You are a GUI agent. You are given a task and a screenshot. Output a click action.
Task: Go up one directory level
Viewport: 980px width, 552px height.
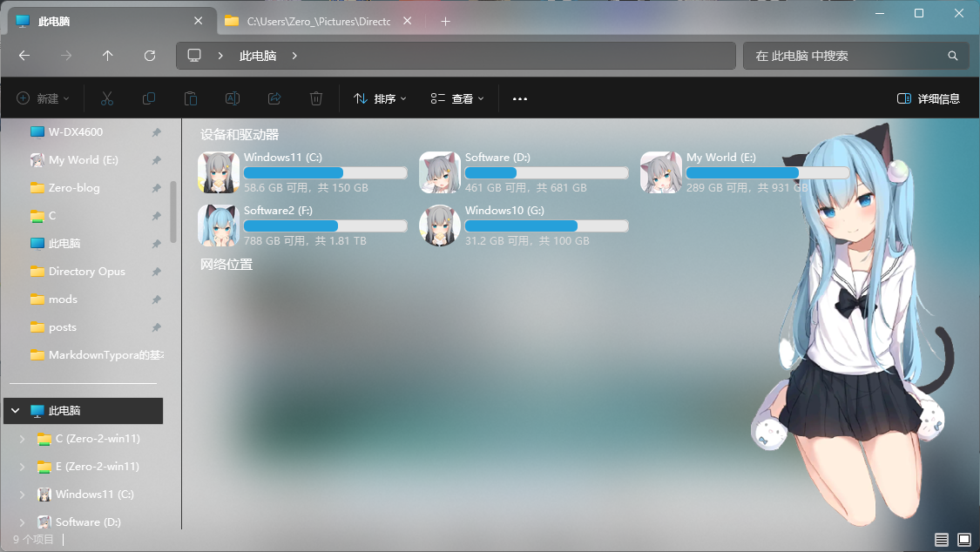(108, 56)
